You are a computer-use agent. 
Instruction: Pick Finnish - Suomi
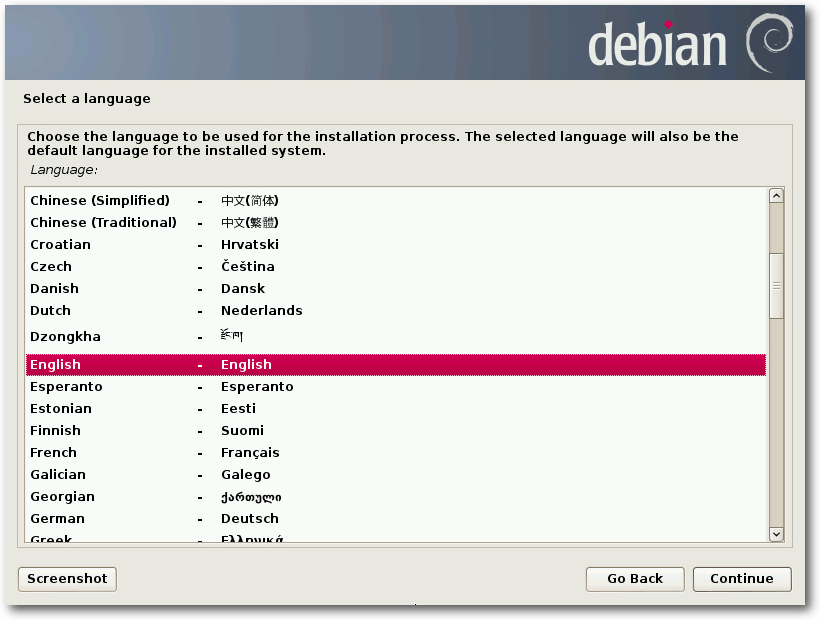pyautogui.click(x=396, y=431)
